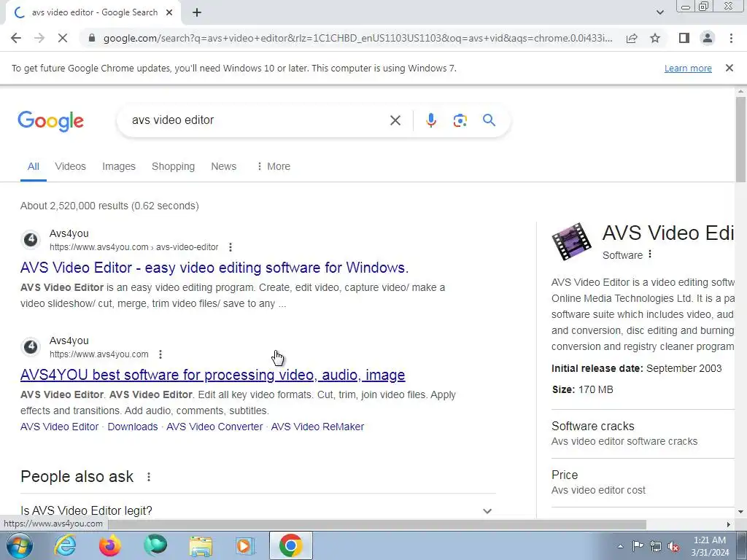Launch Internet Explorer from taskbar

click(65, 545)
